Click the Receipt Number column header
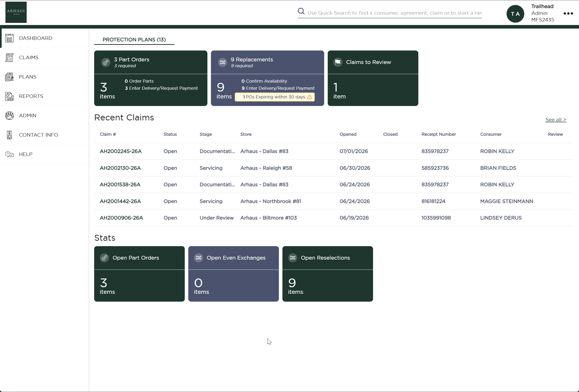 click(x=438, y=134)
